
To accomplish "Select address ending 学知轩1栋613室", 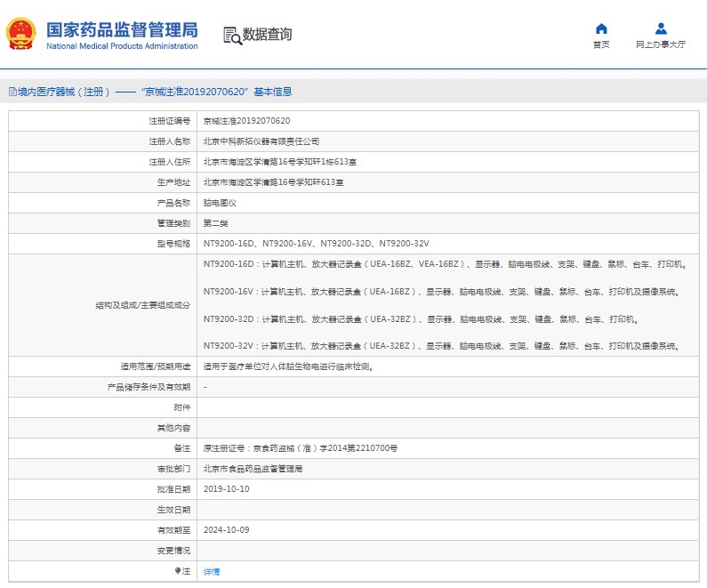I will (279, 161).
